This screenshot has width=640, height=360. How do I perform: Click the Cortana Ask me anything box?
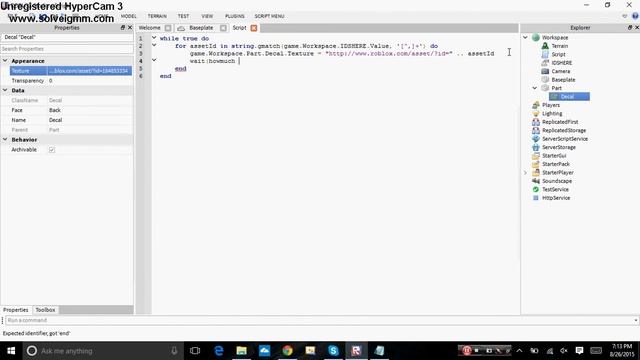[x=102, y=351]
